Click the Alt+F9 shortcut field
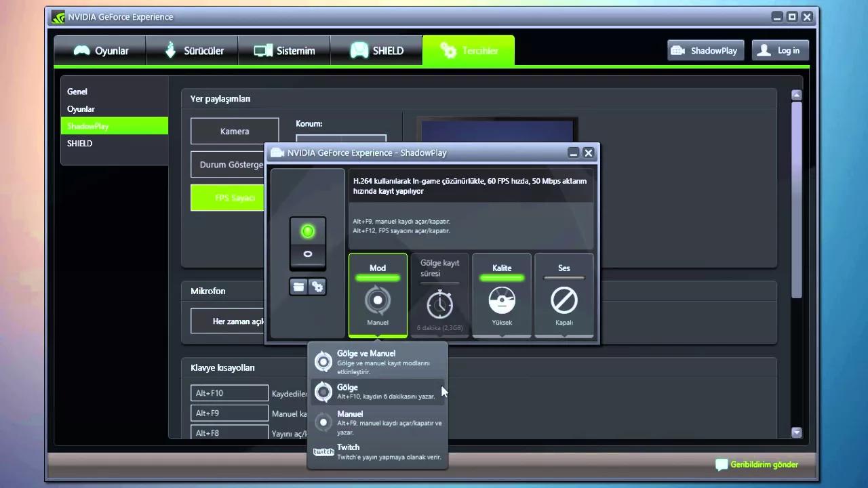Screen dimensions: 868x488 coord(229,413)
